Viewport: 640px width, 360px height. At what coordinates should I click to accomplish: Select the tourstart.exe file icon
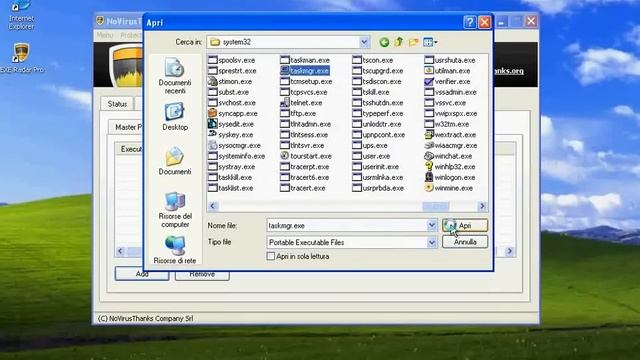pyautogui.click(x=284, y=156)
